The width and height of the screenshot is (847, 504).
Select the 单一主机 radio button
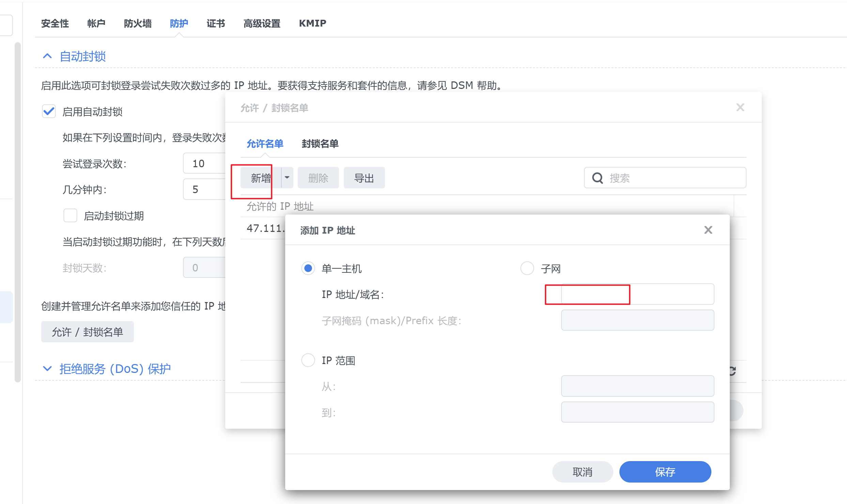click(x=308, y=268)
